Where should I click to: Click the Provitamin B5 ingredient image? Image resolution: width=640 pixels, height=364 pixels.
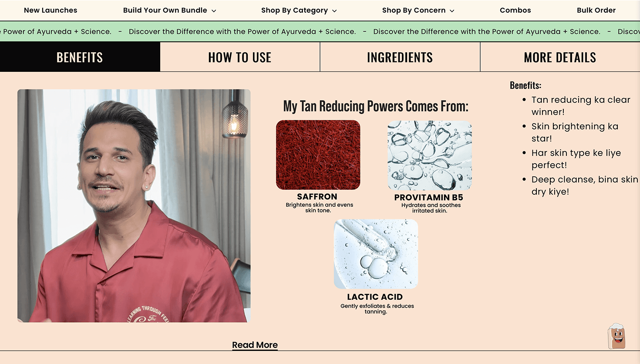click(x=429, y=155)
